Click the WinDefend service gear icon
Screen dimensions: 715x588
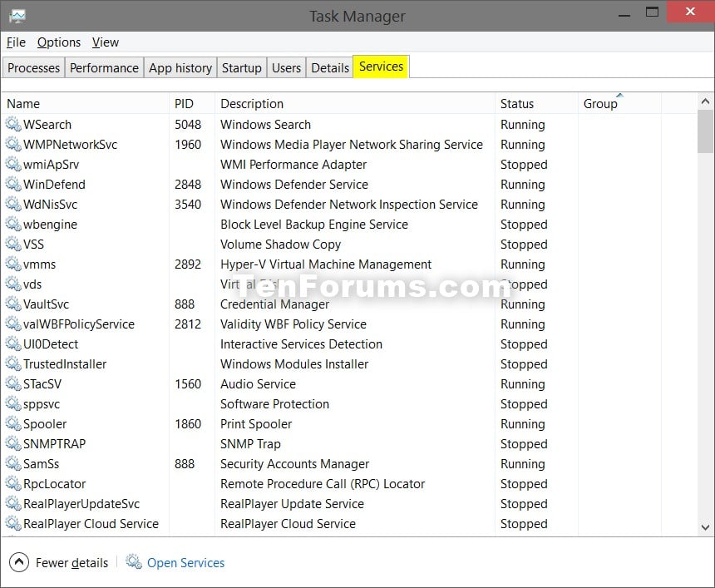(x=13, y=185)
